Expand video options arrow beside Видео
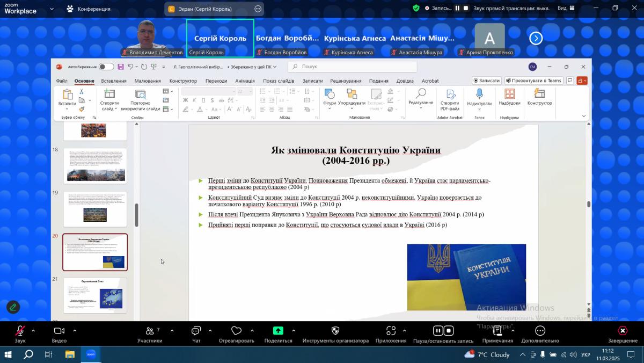Viewport: 644px width, 363px height. click(x=74, y=331)
